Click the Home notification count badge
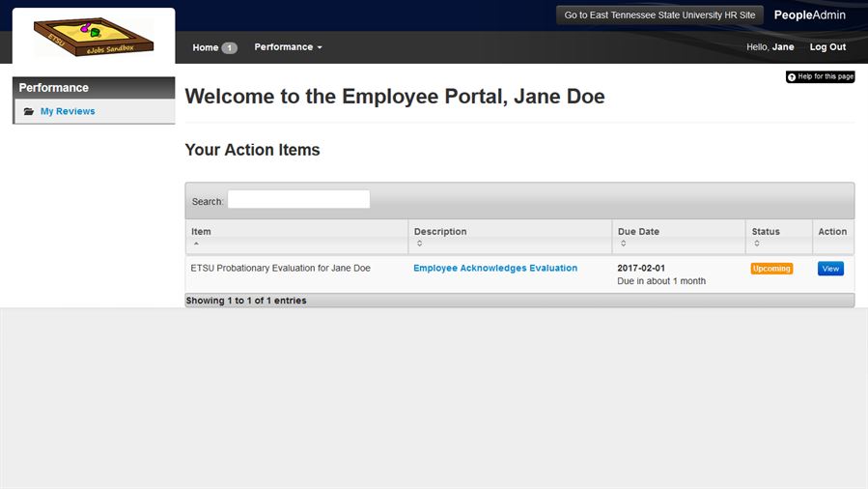 point(229,47)
